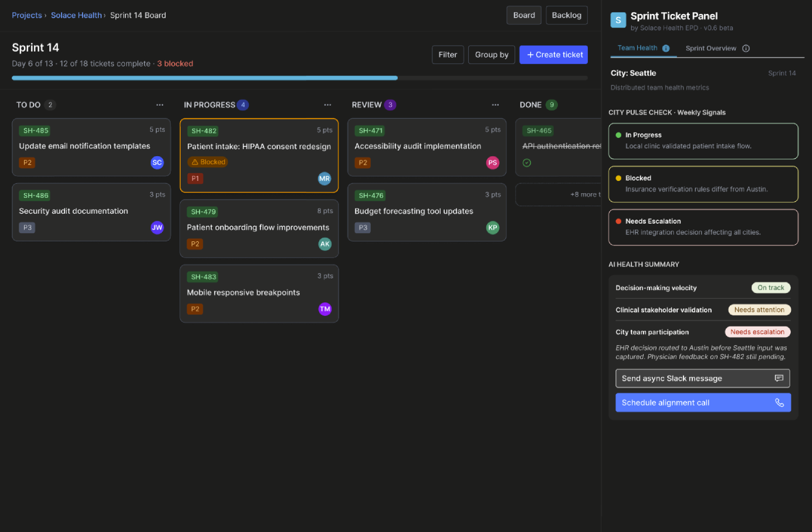Click the SH-483 ticket ID
Viewport: 812px width, 532px height.
[204, 277]
